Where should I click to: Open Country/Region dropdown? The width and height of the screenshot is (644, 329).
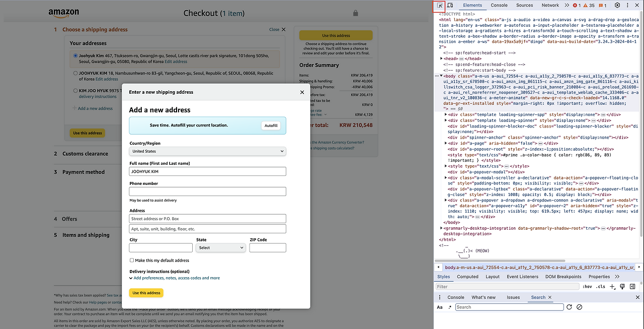208,151
